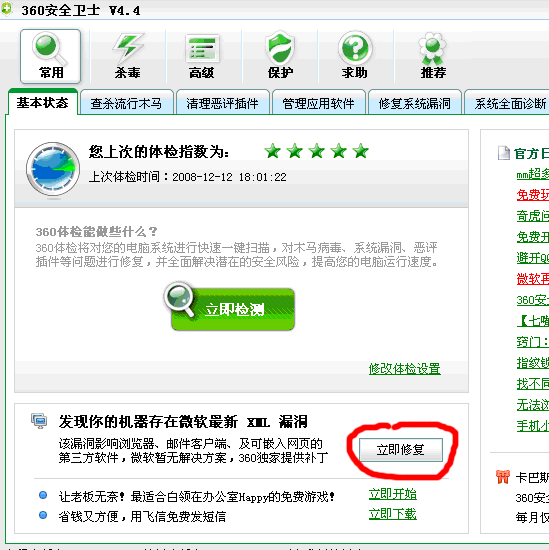Click the 发现你的机器存在微软最新 XML 漏洞 heading
Image resolution: width=549 pixels, height=550 pixels.
183,421
